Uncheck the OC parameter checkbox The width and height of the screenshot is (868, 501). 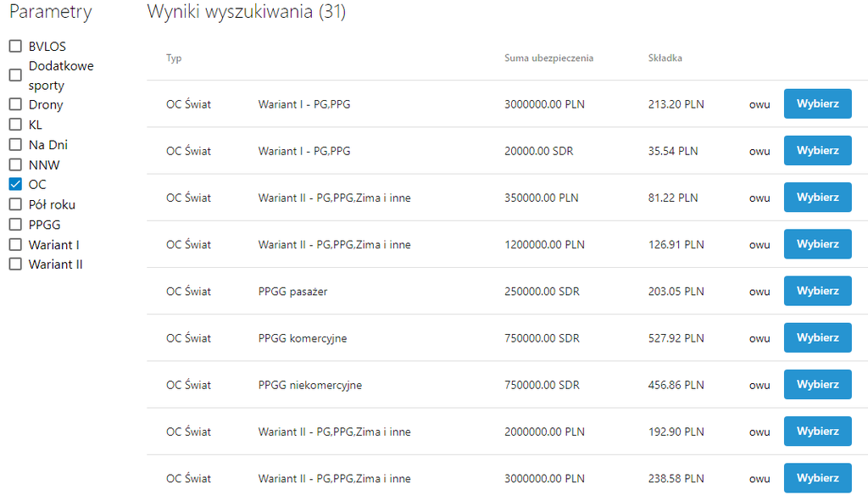click(x=15, y=184)
